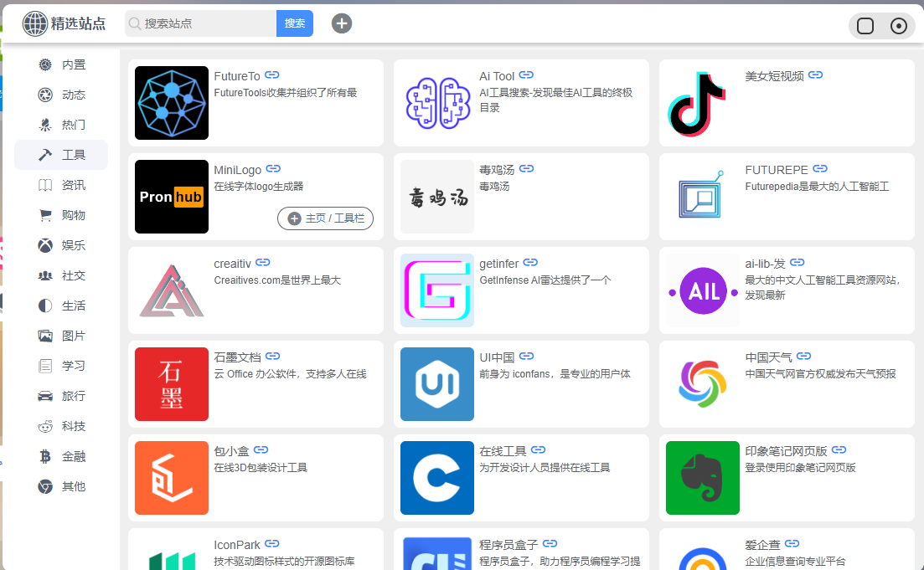Click the link icon beside 毒鸡汤 title
Screen dimensions: 924x570
527,168
